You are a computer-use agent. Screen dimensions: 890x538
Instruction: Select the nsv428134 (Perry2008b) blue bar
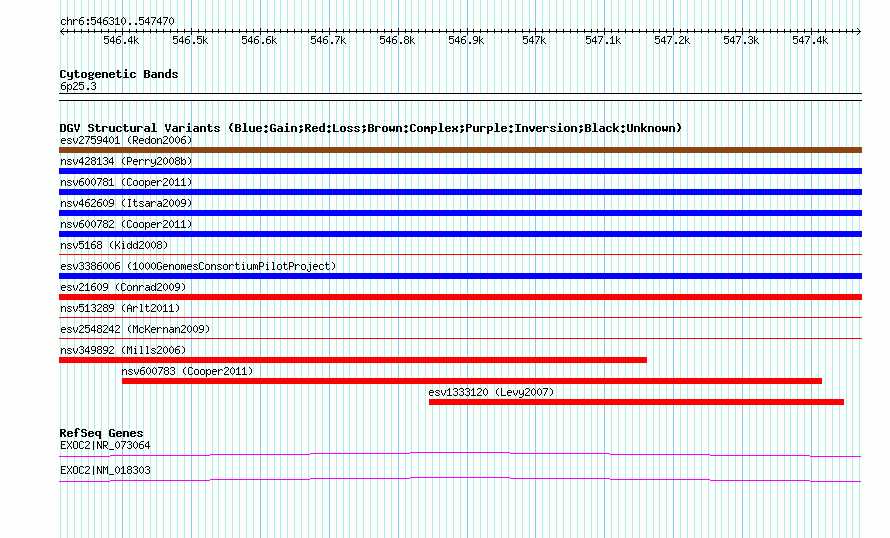pos(460,171)
